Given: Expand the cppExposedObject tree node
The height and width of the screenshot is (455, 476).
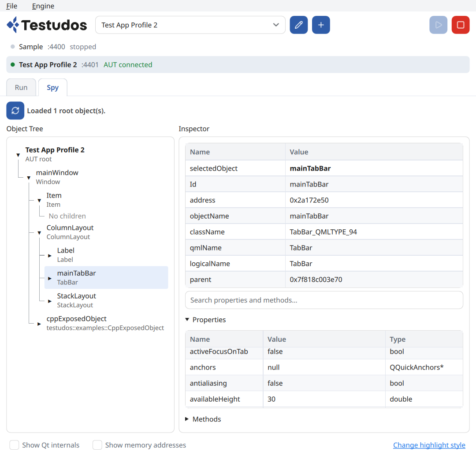Looking at the screenshot, I should point(39,324).
